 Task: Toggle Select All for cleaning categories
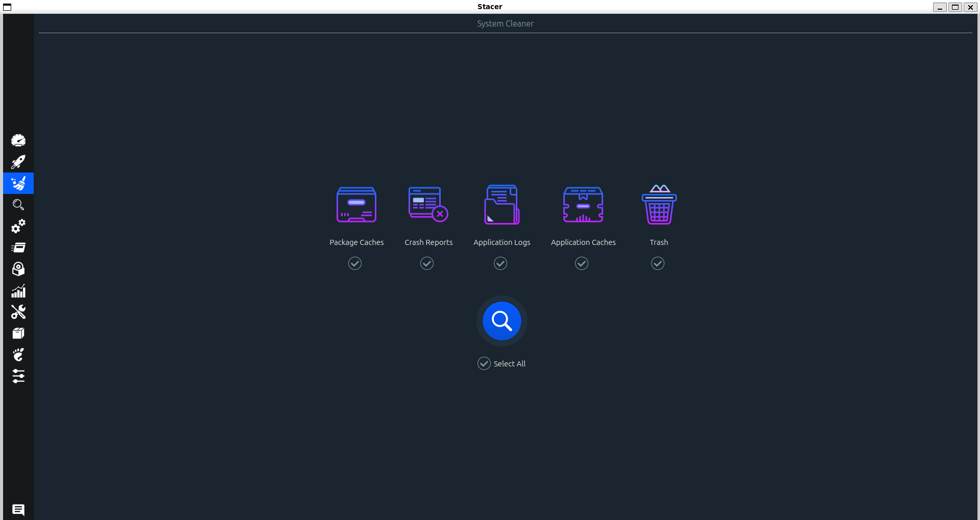click(484, 363)
